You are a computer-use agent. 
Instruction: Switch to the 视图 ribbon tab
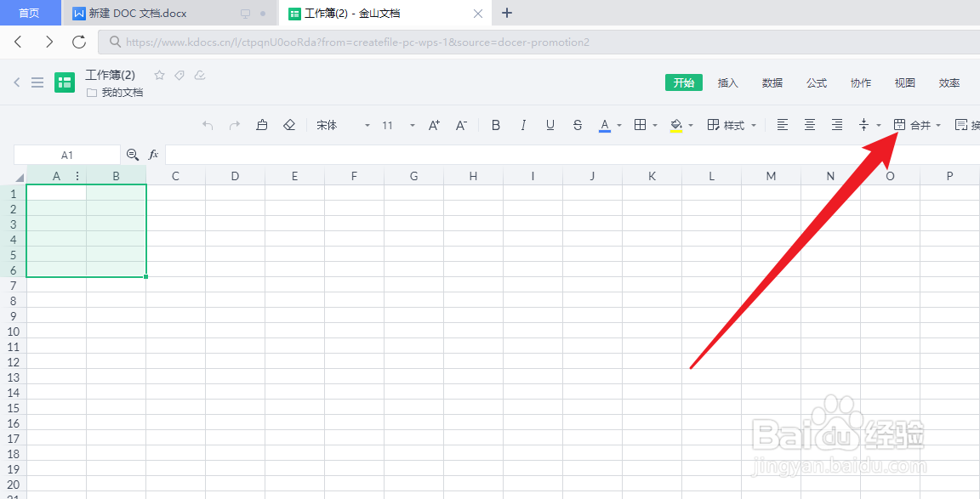pyautogui.click(x=905, y=82)
